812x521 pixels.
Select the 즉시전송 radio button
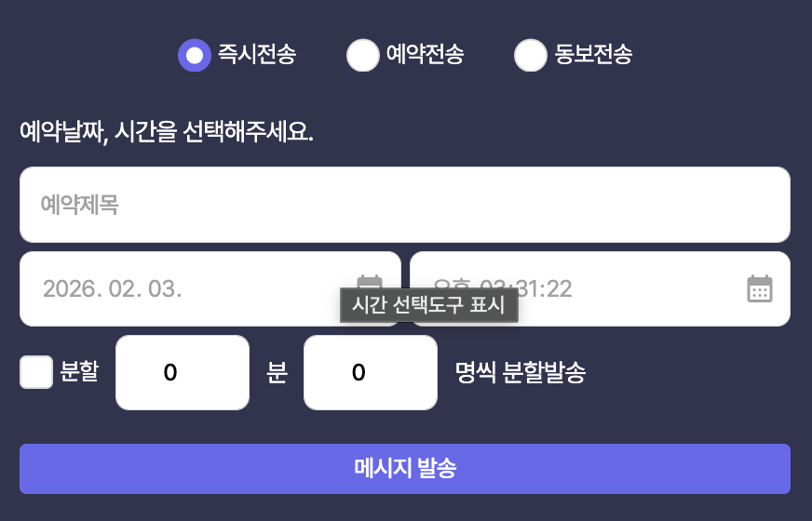(x=195, y=55)
